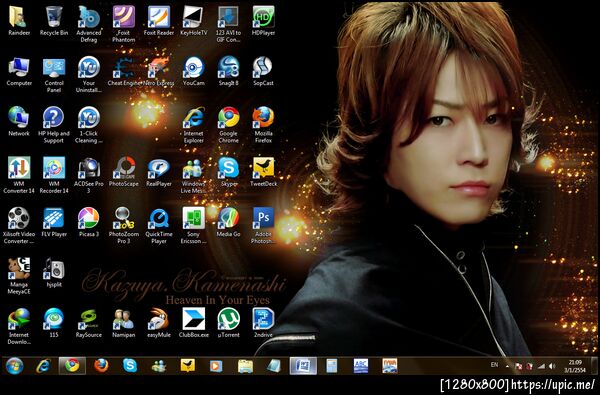Open 2ndrive shortcut
600x395 pixels.
point(263,323)
